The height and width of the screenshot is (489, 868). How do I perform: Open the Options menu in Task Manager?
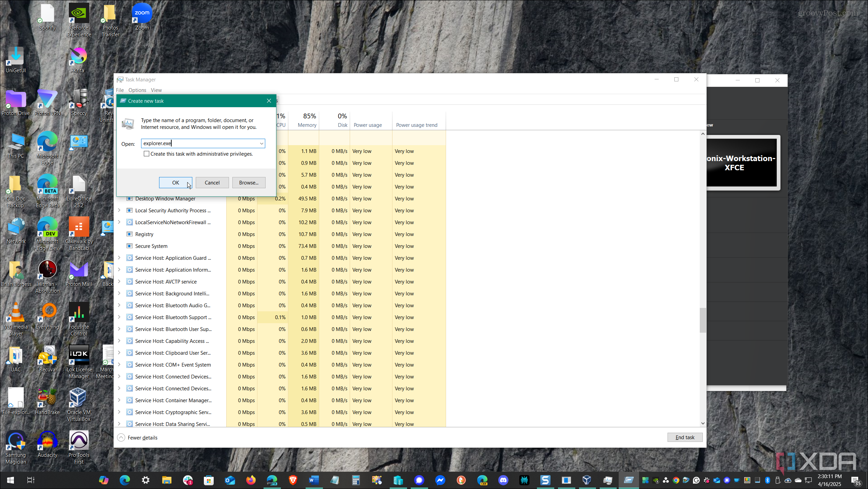137,90
